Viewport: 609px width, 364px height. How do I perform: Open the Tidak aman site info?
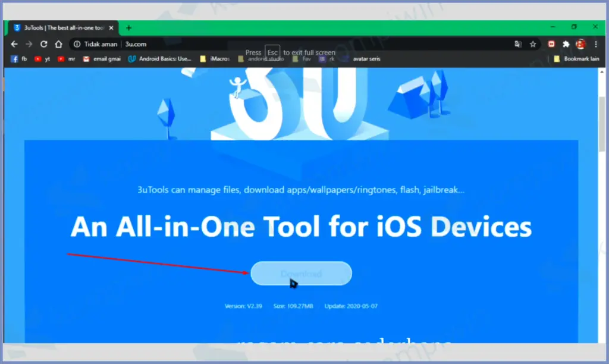point(96,44)
